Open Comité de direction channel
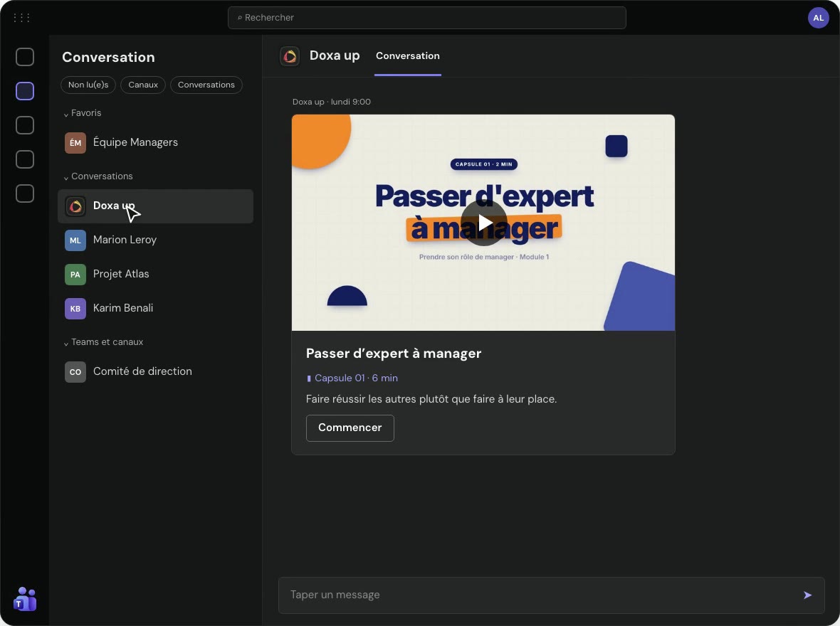 pyautogui.click(x=155, y=371)
